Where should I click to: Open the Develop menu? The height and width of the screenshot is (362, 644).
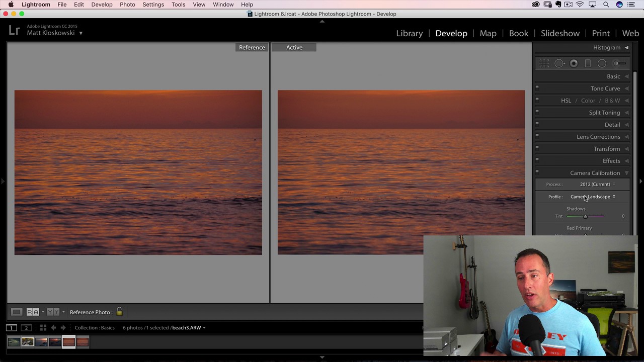[102, 5]
